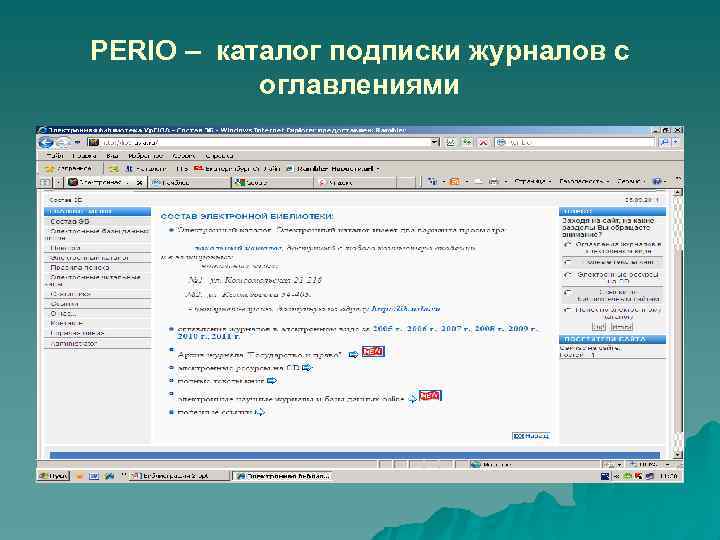Open the Избранное favorites star button
Screen dimensions: 720x540
68,169
